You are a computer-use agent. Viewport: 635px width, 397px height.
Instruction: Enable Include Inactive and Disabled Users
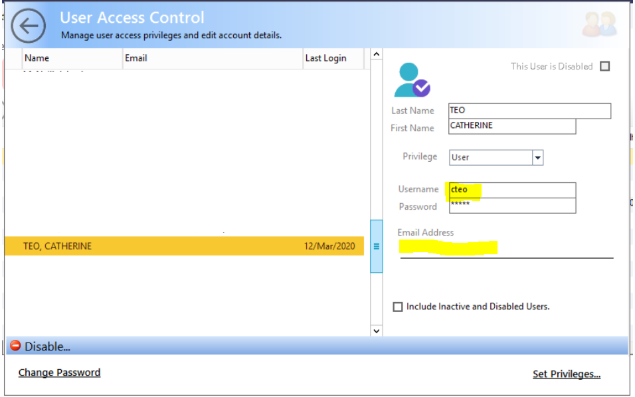pyautogui.click(x=398, y=307)
